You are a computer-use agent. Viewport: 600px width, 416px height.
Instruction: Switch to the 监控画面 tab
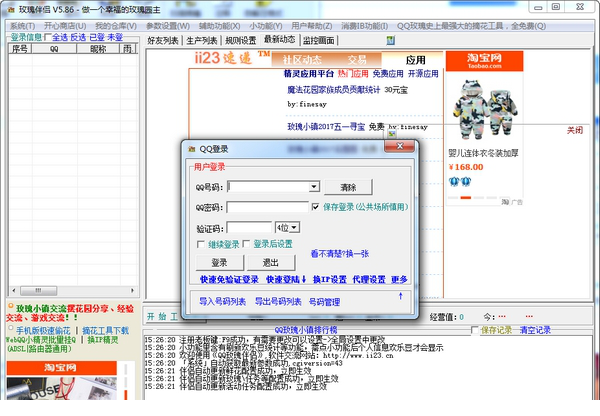[319, 41]
